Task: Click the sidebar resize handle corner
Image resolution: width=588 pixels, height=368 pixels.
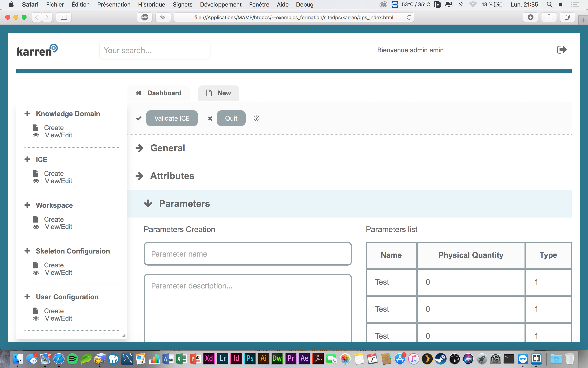Action: 124,336
